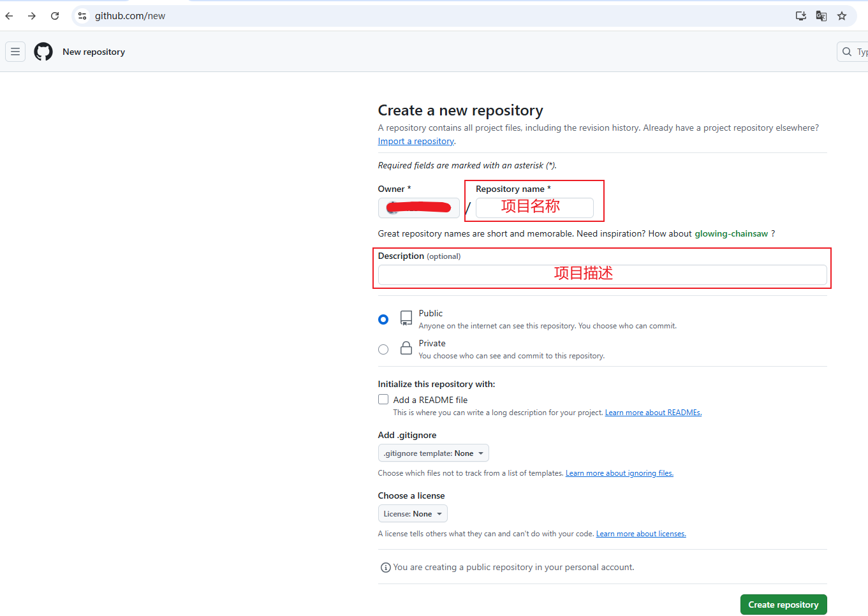Open Learn more about licenses link
Viewport: 868px width, 616px height.
point(641,534)
